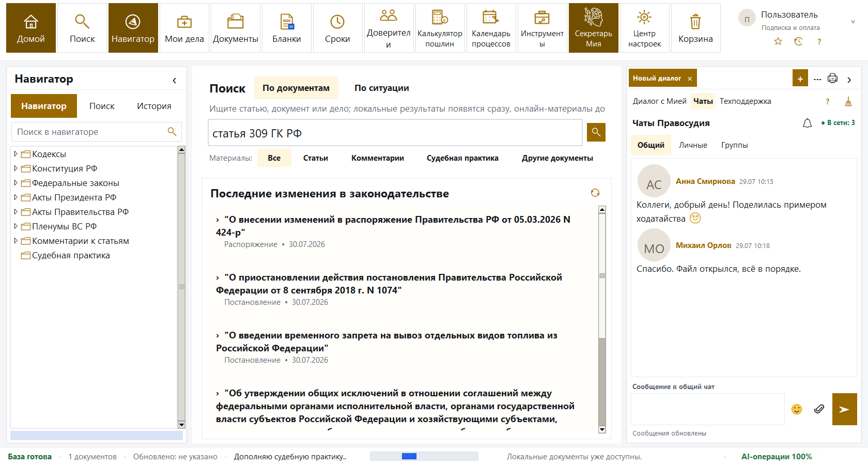
Task: Switch to Личные chats tab
Action: click(x=693, y=145)
